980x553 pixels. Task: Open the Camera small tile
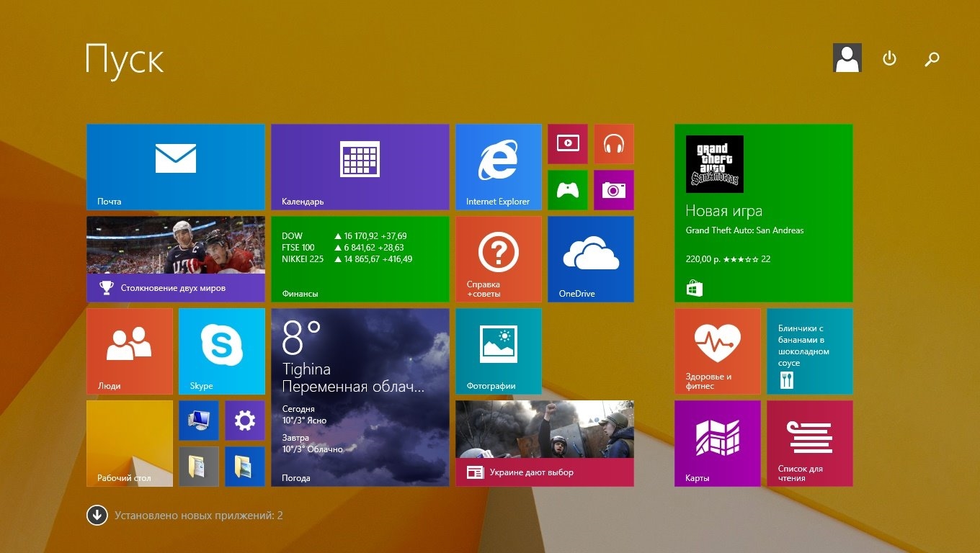pos(614,190)
